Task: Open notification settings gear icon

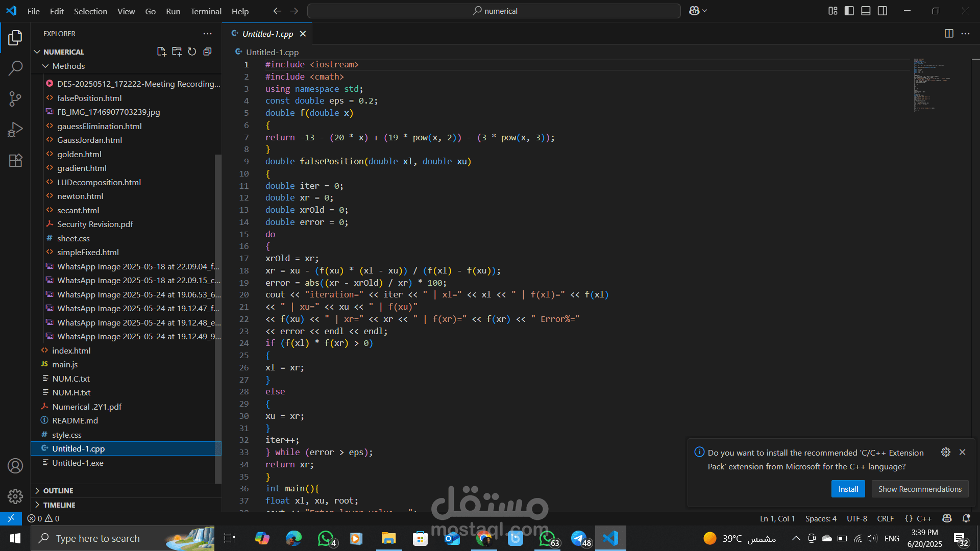Action: click(x=946, y=452)
